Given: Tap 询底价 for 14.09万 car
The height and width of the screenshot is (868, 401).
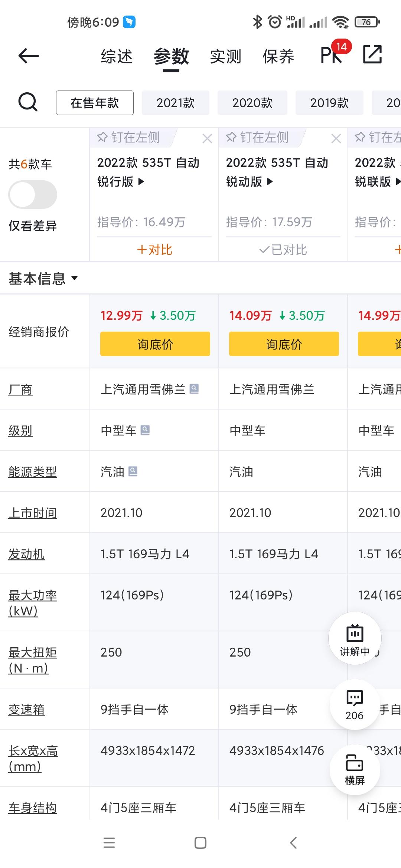Looking at the screenshot, I should click(x=284, y=344).
